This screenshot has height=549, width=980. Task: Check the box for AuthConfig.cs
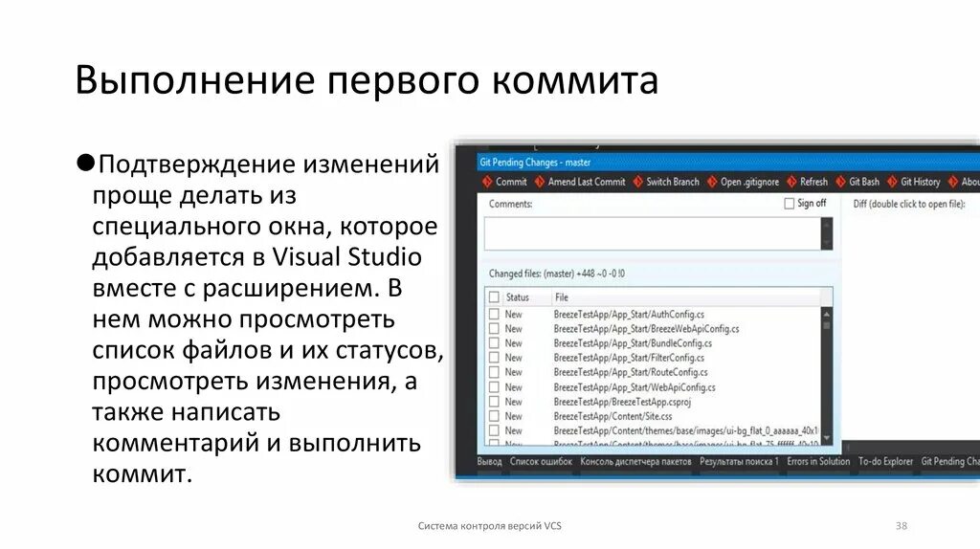tap(495, 314)
